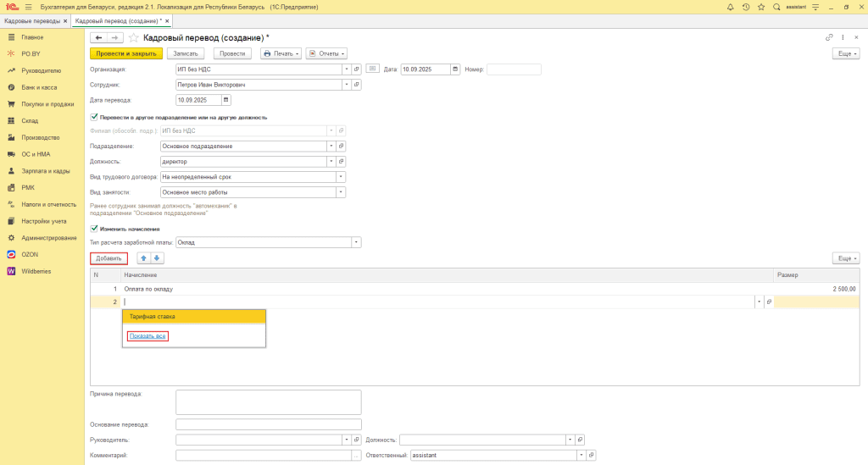Open favorites star in title bar
868x465 pixels.
761,7
